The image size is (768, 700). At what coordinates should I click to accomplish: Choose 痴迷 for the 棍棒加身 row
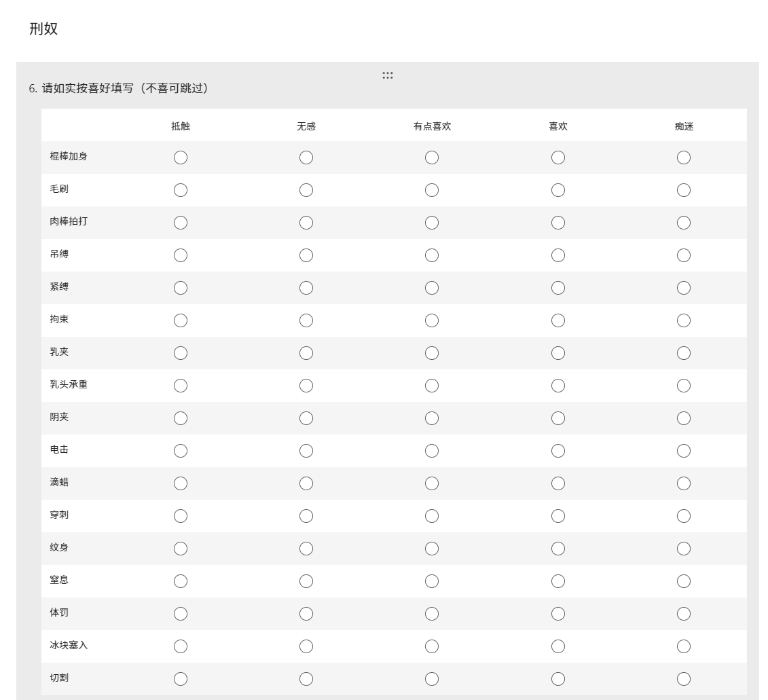[x=684, y=158]
